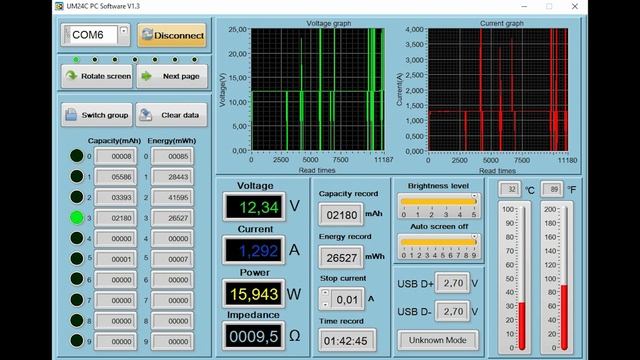Select data group 9 indicator

click(76, 340)
